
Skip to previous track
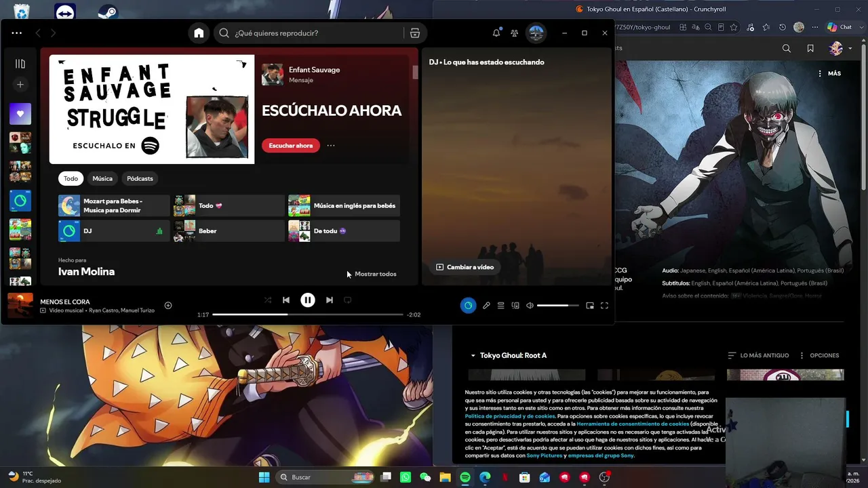point(286,300)
